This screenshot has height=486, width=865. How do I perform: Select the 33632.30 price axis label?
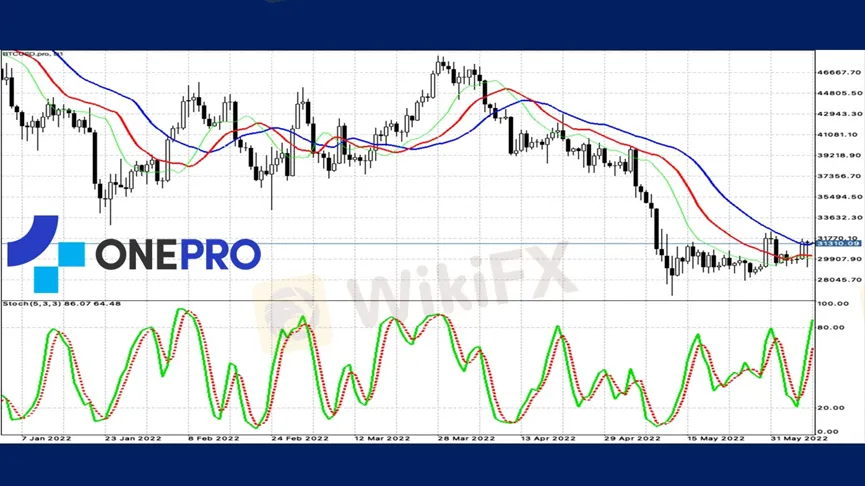coord(839,217)
